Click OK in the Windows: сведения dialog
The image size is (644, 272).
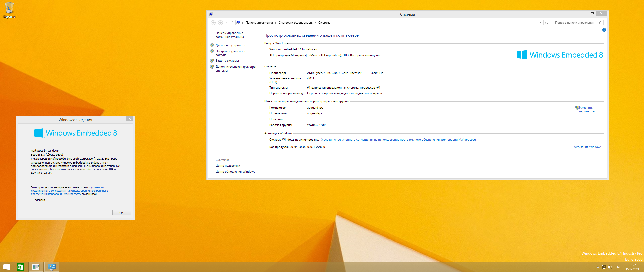[122, 213]
